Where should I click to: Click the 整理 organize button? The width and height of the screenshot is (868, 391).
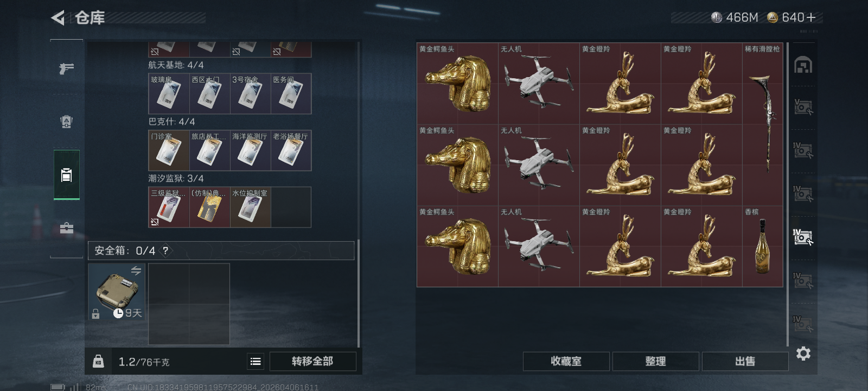(x=655, y=361)
